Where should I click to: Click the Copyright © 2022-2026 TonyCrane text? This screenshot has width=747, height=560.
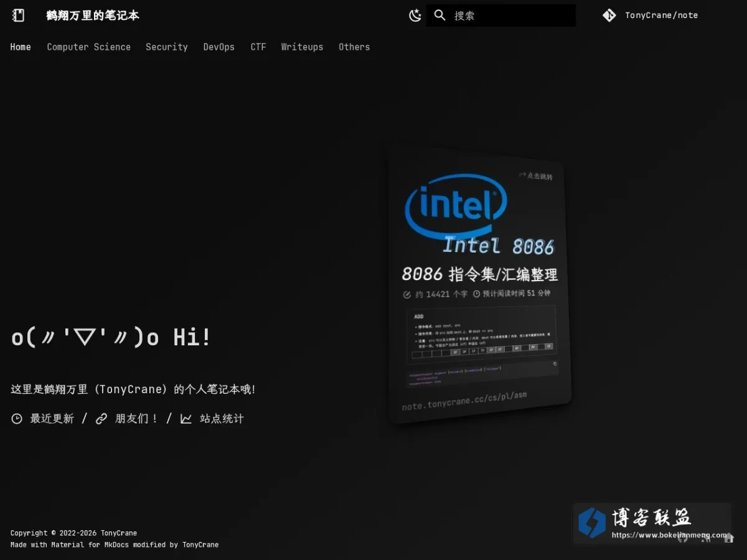73,533
